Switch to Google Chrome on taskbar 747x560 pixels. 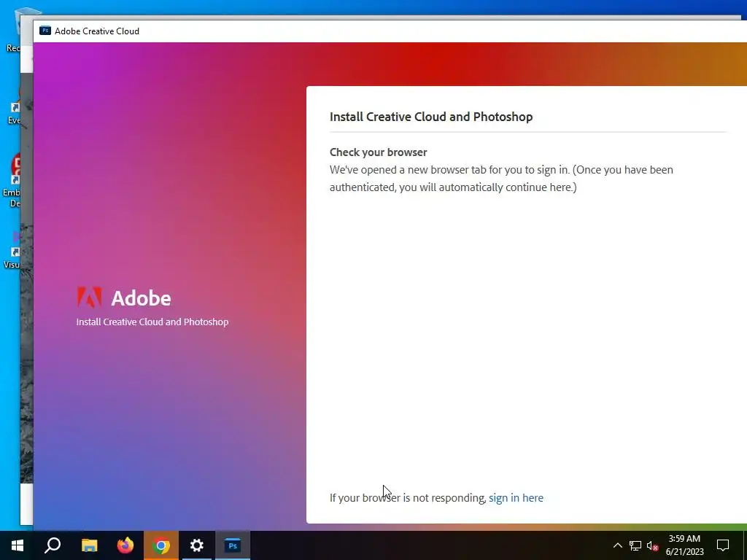click(x=161, y=545)
